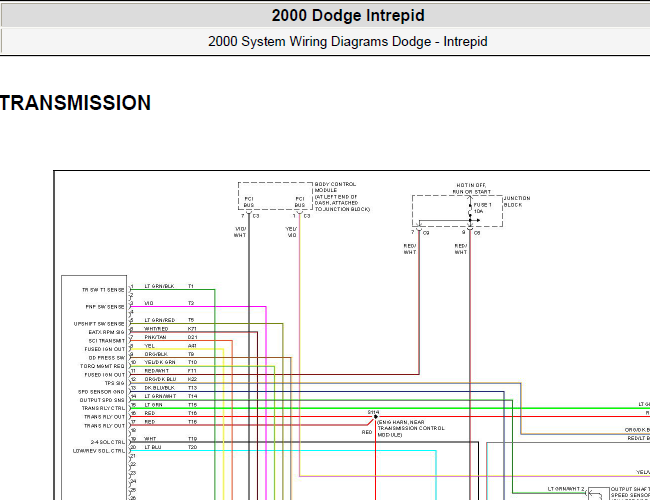The height and width of the screenshot is (500, 650).
Task: Click the "LOW/REV SOL CTRL" pin label
Action: [x=99, y=451]
